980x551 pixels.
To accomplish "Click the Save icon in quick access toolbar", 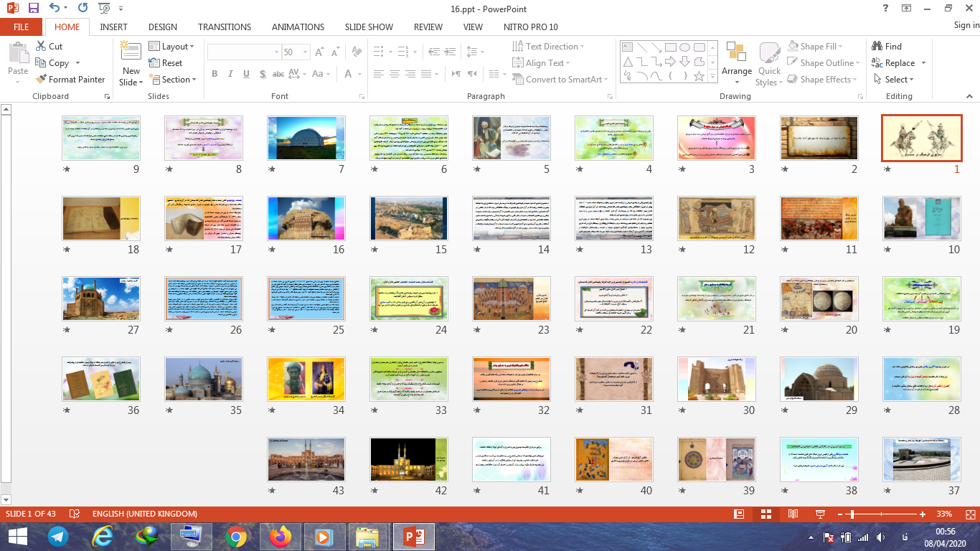I will point(34,9).
